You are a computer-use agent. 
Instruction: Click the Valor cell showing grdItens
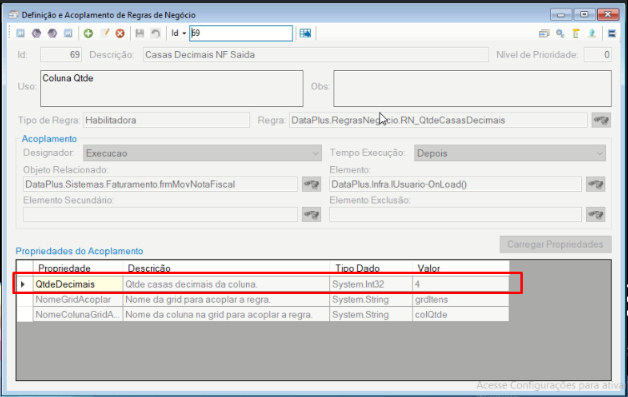click(x=461, y=299)
